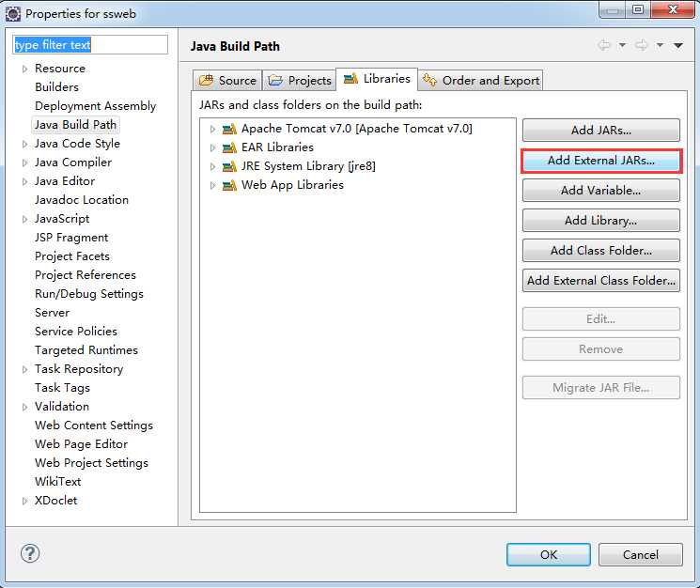Expand the Java Compiler category
Image resolution: width=700 pixels, height=588 pixels.
[x=25, y=162]
